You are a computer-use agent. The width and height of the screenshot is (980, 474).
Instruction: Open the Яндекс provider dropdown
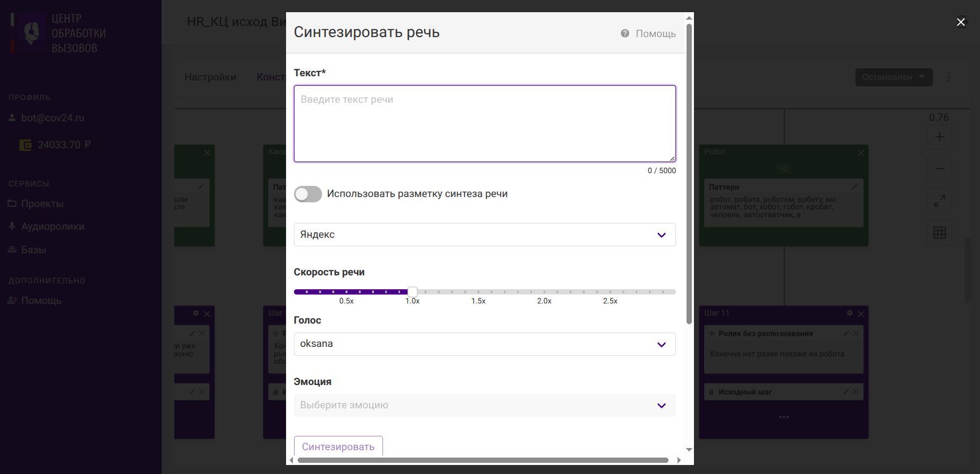tap(485, 235)
